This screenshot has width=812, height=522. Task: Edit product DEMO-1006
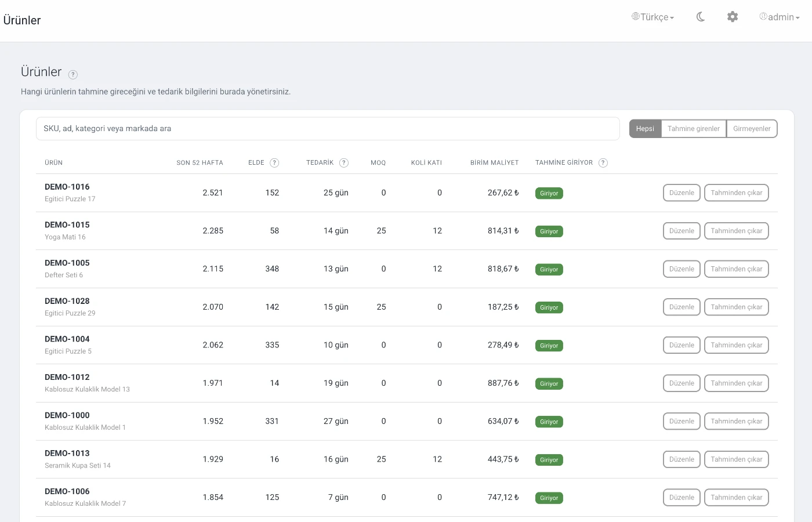[x=681, y=498]
